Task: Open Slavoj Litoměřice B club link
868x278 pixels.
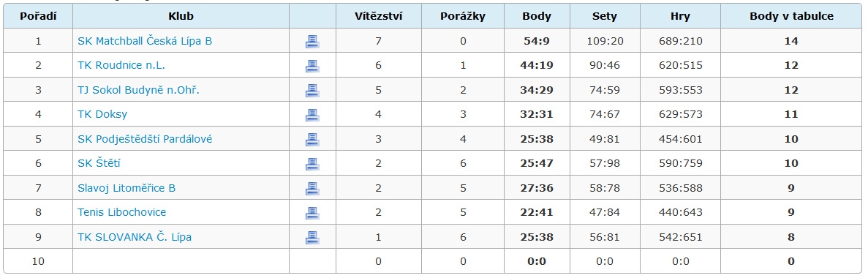Action: (x=127, y=188)
